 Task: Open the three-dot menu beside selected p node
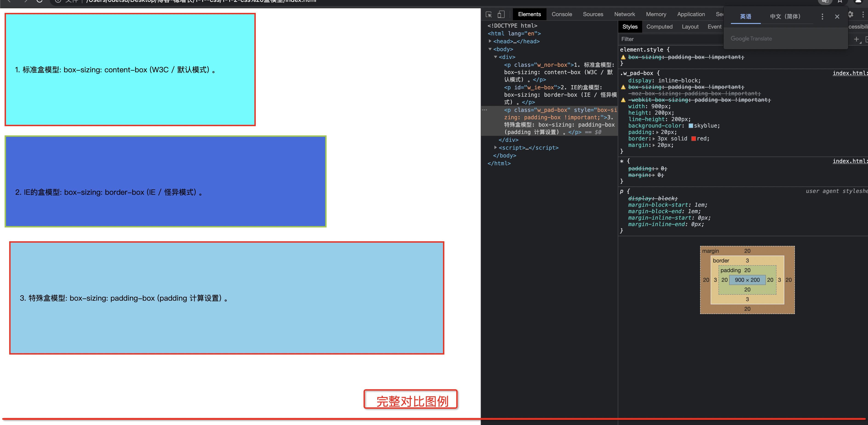tap(485, 110)
